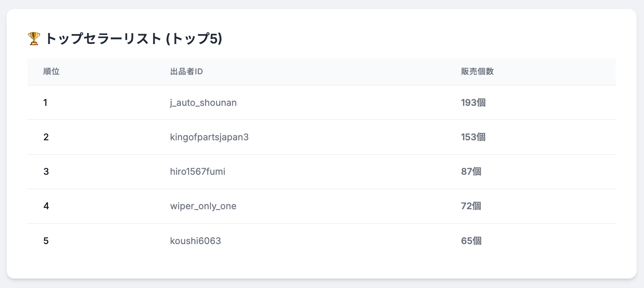The image size is (644, 288).
Task: Click the 出品者ID column header
Action: tap(186, 72)
